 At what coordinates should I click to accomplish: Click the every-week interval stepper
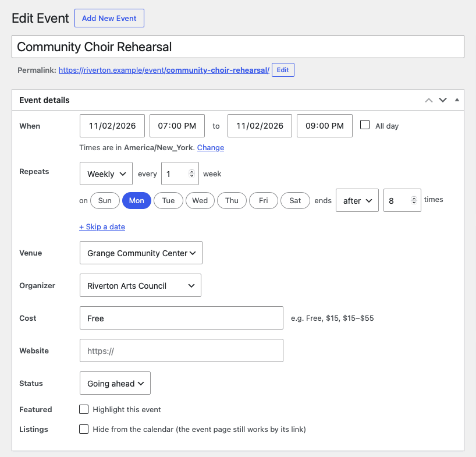click(191, 173)
